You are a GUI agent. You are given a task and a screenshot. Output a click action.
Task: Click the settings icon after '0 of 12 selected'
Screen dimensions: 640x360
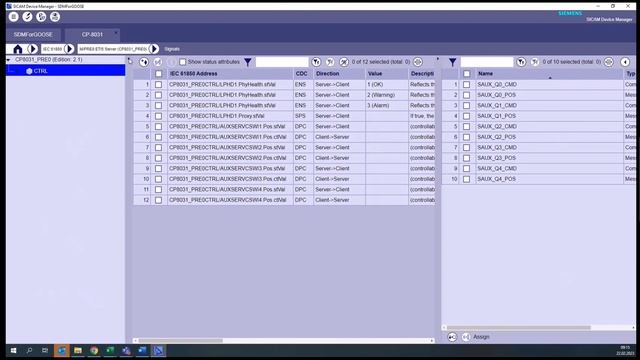(418, 62)
